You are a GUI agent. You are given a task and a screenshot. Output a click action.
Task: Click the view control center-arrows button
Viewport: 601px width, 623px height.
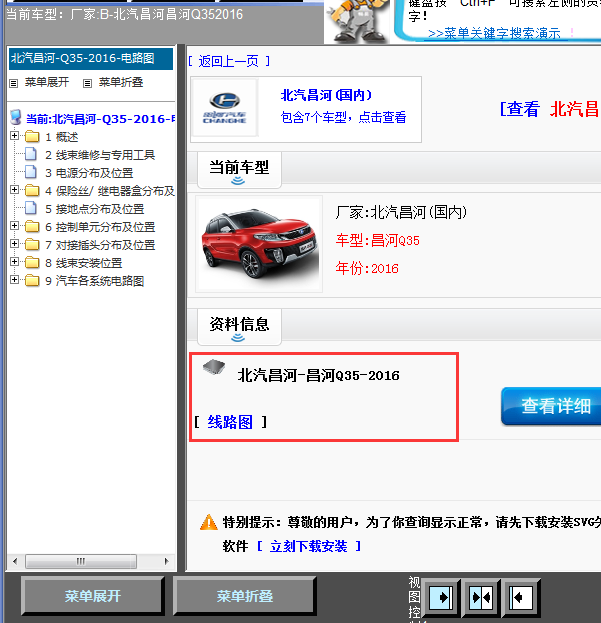tap(481, 597)
